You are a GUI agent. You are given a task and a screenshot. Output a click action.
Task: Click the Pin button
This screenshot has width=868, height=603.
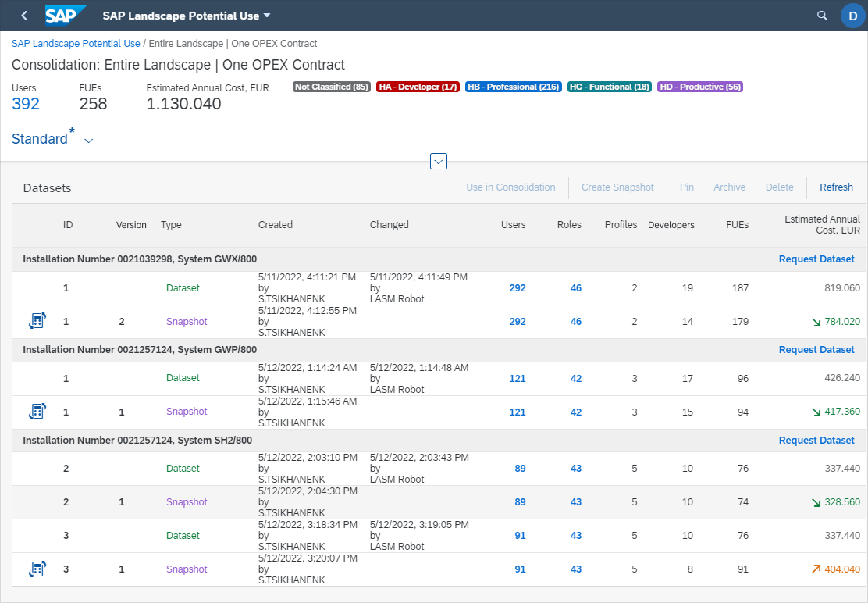(686, 187)
